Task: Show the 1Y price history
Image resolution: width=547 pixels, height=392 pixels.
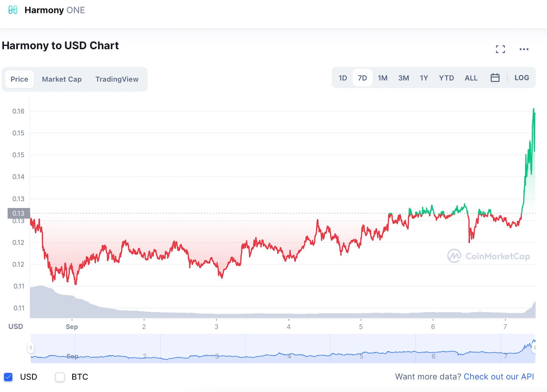Action: (424, 78)
